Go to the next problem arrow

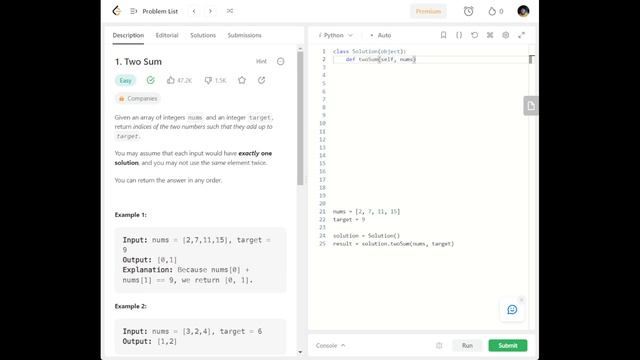(x=210, y=11)
